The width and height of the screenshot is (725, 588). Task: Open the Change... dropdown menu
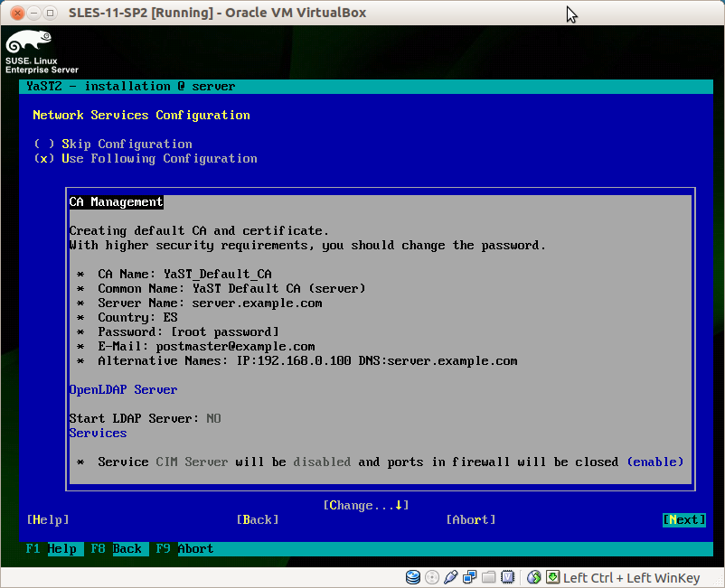(366, 505)
